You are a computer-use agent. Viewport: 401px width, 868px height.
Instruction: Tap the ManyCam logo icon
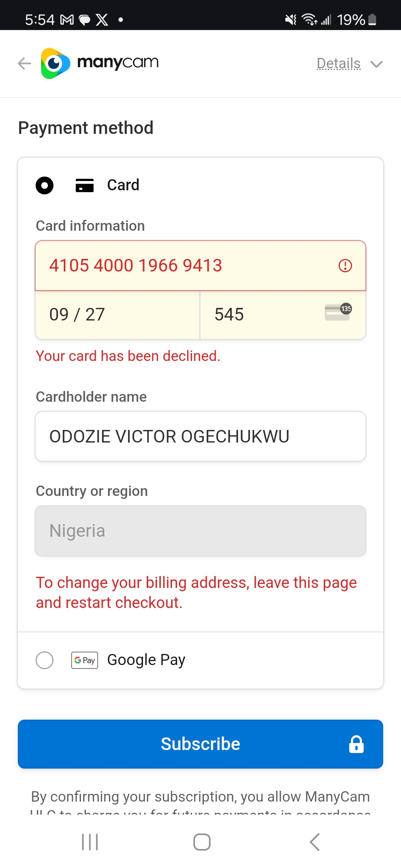[55, 63]
